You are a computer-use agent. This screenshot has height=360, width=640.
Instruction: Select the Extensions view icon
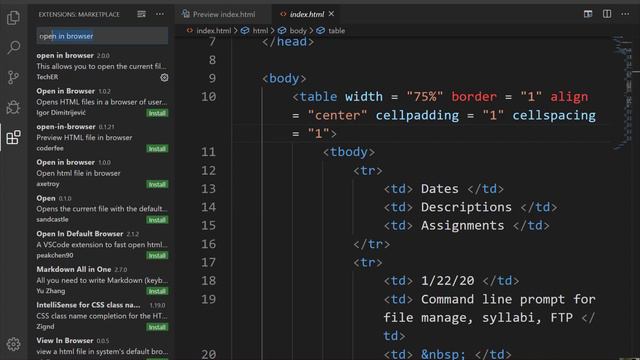click(13, 137)
